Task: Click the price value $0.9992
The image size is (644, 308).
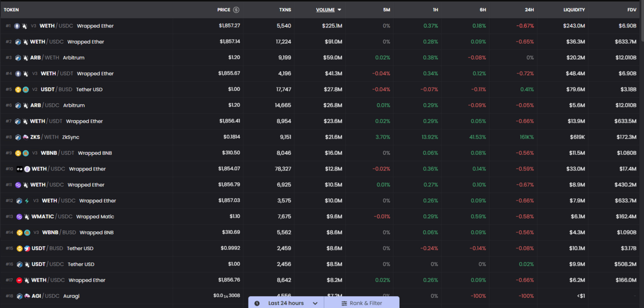Action: click(x=231, y=248)
